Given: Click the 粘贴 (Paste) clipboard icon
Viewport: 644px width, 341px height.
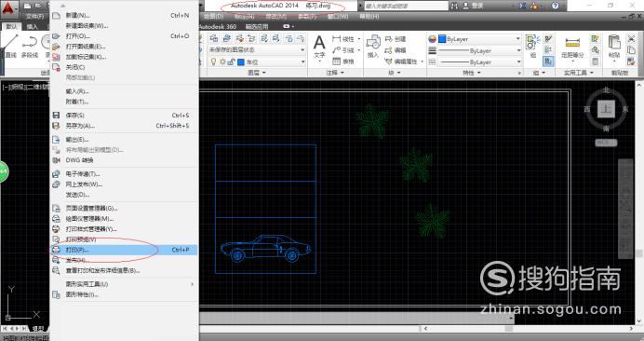Looking at the screenshot, I should point(614,46).
